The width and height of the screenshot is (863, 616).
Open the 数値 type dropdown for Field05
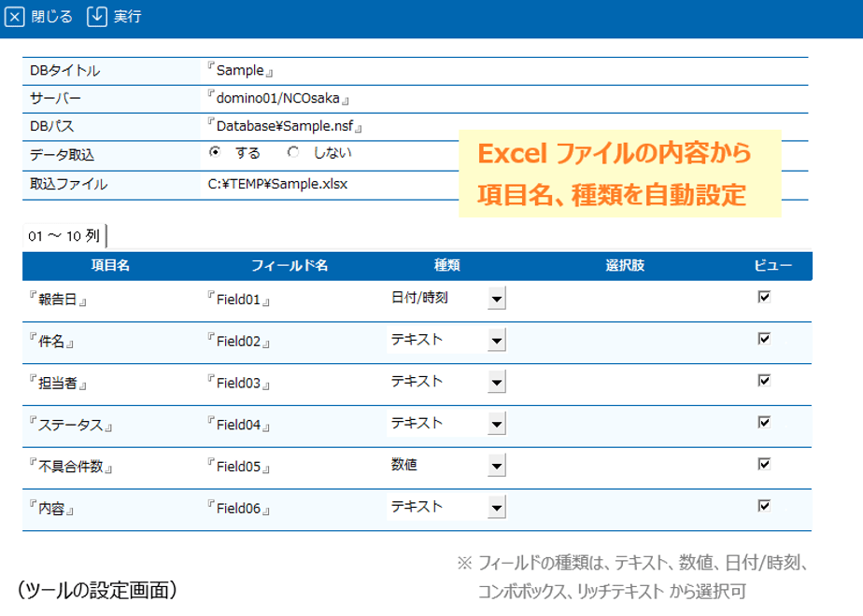point(497,466)
